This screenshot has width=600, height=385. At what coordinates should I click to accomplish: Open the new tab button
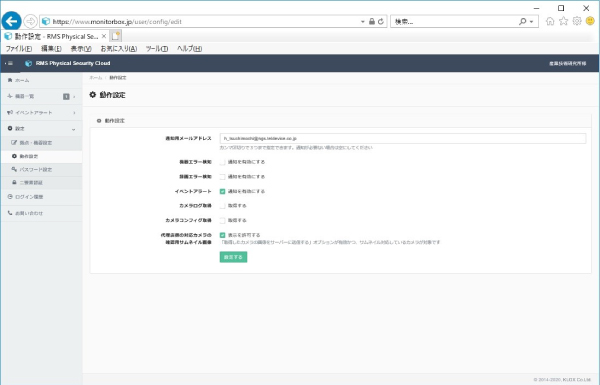(x=116, y=36)
